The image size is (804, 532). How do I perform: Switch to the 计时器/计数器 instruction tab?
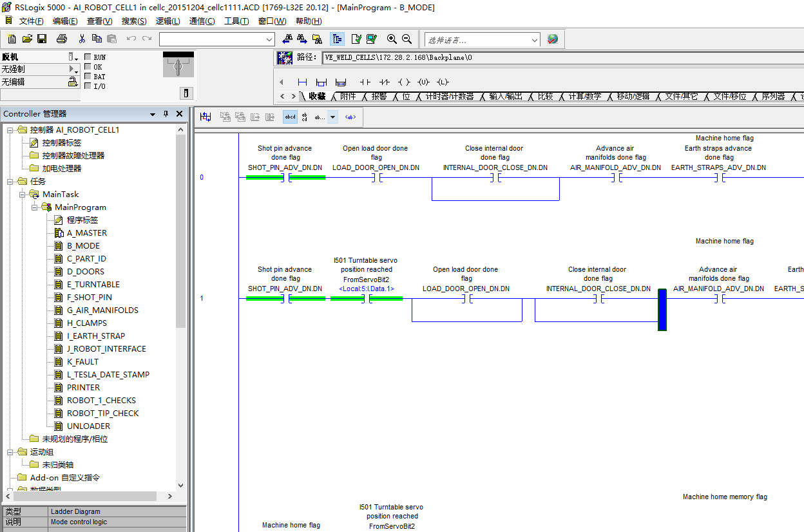click(449, 97)
